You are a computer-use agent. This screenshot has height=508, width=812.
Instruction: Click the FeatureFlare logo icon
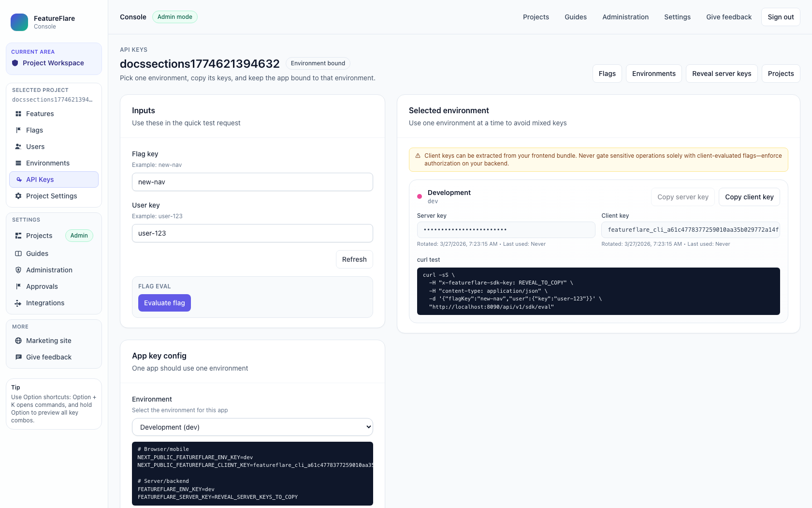[19, 22]
